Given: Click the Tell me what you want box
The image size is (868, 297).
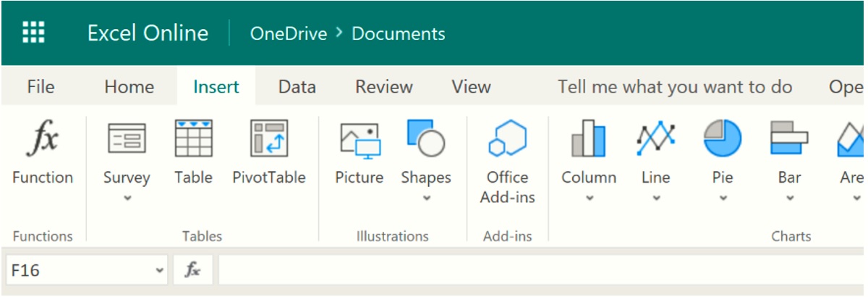Looking at the screenshot, I should point(674,87).
